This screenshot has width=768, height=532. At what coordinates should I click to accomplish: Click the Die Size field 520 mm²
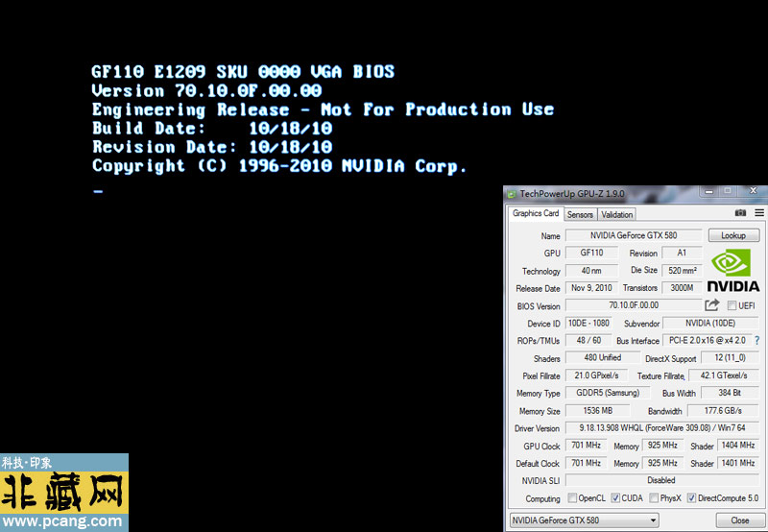pos(682,271)
